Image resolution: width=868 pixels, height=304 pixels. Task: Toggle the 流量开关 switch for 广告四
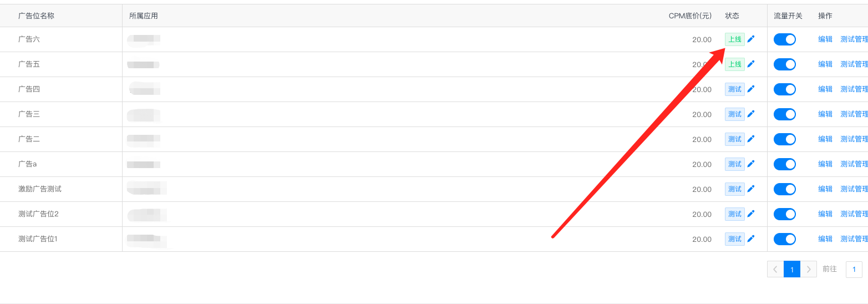pyautogui.click(x=784, y=89)
